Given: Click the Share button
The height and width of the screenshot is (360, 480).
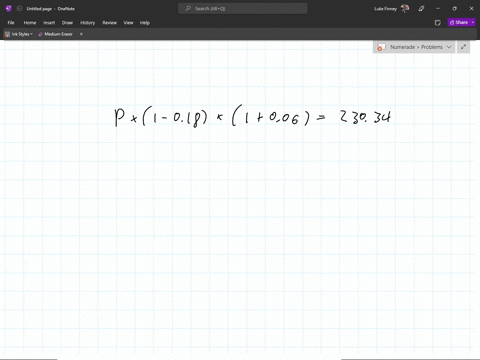Looking at the screenshot, I should (459, 22).
